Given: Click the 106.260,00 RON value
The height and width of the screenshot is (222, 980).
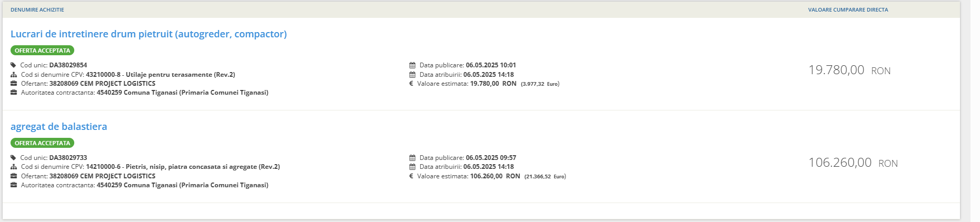Looking at the screenshot, I should (853, 163).
